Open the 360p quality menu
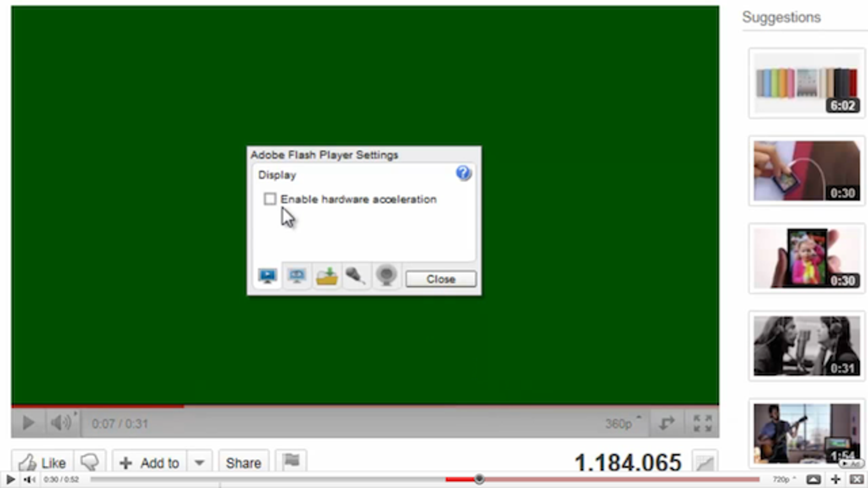Image resolution: width=868 pixels, height=488 pixels. 623,423
